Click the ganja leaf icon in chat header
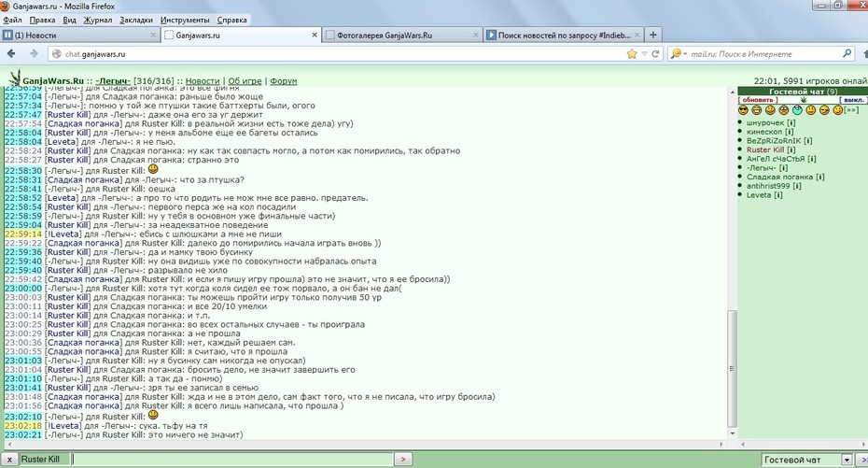The height and width of the screenshot is (468, 868). 804,100
